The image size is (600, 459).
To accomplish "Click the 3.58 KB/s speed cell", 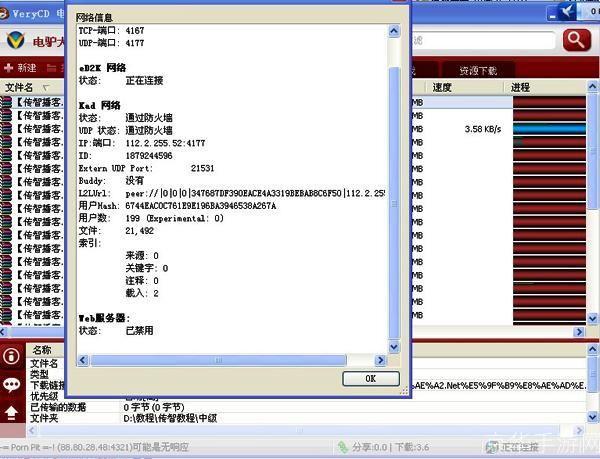I will point(483,129).
